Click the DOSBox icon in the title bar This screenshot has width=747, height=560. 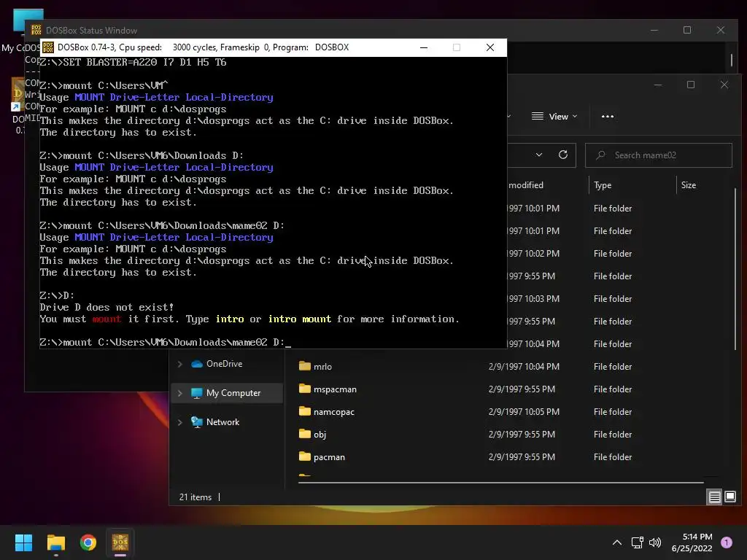pyautogui.click(x=48, y=47)
